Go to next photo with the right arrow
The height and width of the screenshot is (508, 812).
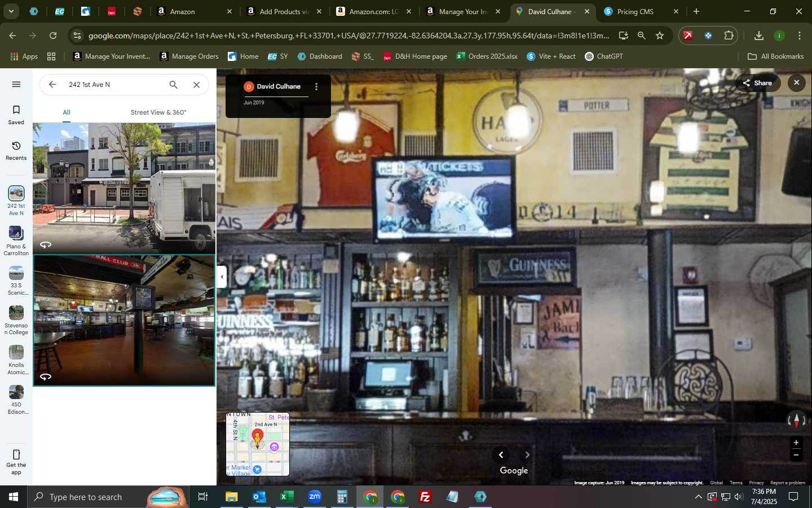tap(527, 454)
